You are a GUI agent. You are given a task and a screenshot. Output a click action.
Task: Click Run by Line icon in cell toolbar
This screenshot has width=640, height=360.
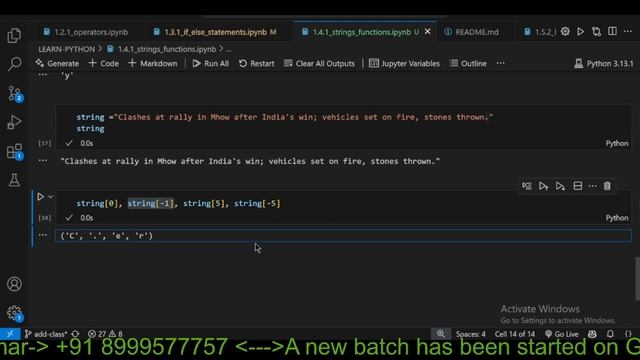click(527, 186)
